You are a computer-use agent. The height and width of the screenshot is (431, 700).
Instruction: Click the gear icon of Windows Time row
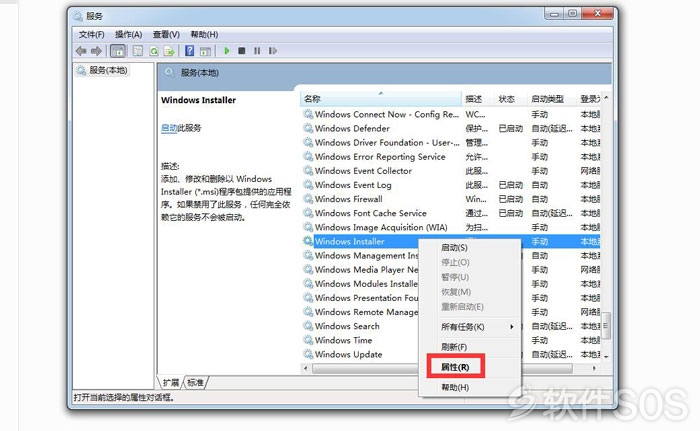click(x=308, y=340)
